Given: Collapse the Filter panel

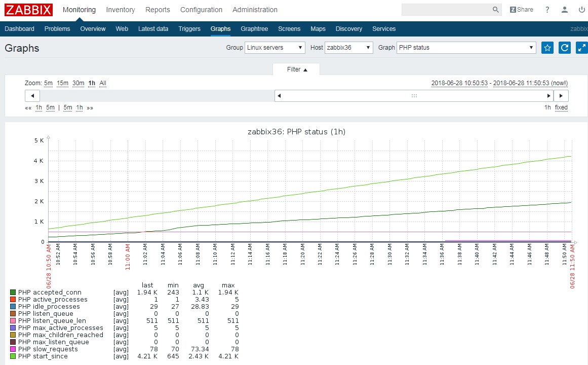Looking at the screenshot, I should (x=297, y=69).
